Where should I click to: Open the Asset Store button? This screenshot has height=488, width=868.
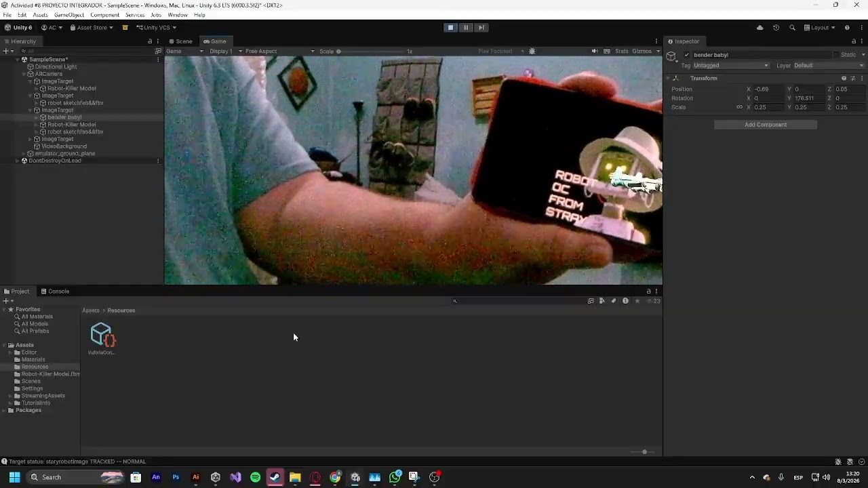pos(92,28)
